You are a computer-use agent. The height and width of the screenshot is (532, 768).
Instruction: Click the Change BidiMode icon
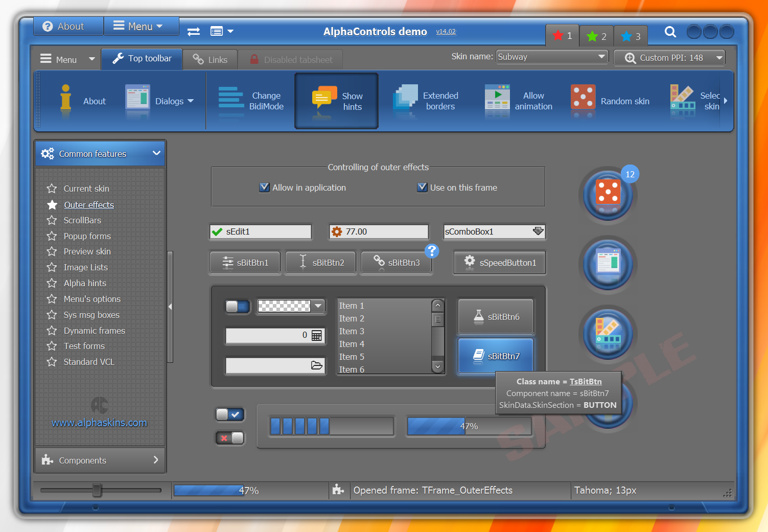tap(231, 98)
